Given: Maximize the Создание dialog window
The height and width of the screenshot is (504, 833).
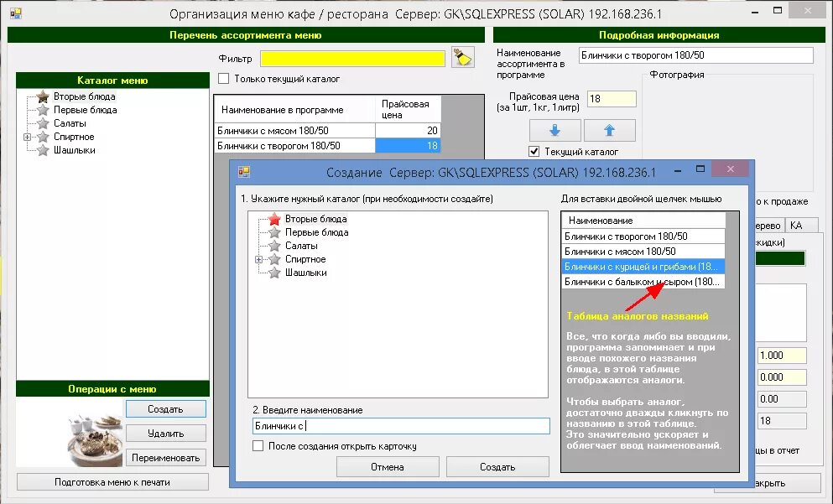Looking at the screenshot, I should pyautogui.click(x=700, y=169).
